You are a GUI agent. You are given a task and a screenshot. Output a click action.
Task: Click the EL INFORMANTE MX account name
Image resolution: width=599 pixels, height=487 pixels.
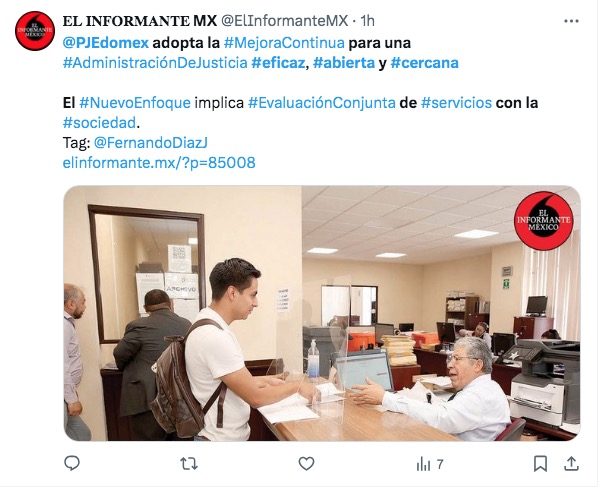click(x=140, y=21)
